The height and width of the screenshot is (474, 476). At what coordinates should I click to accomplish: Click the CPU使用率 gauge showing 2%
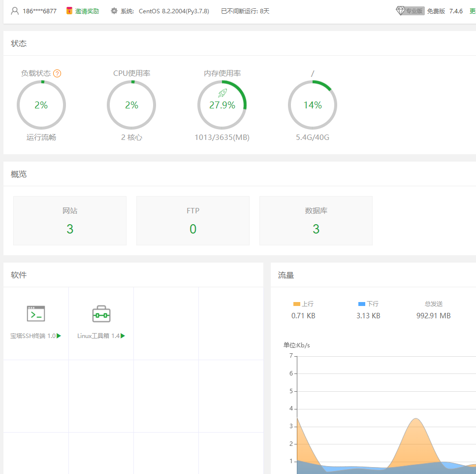click(x=131, y=105)
